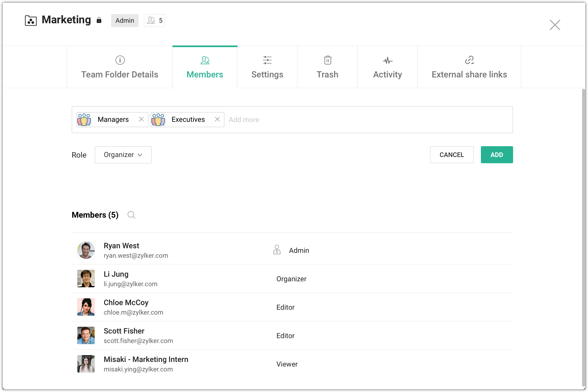The height and width of the screenshot is (392, 588).
Task: Remove the Managers group chip
Action: click(x=141, y=119)
